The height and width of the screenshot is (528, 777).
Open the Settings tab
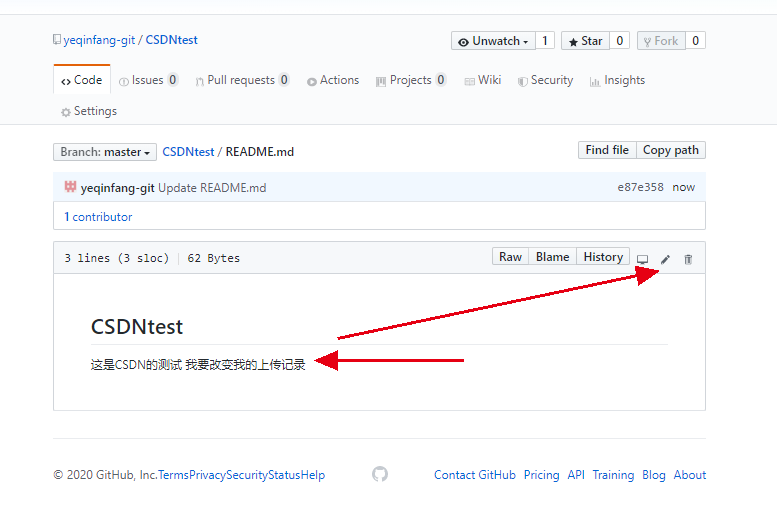click(x=89, y=111)
